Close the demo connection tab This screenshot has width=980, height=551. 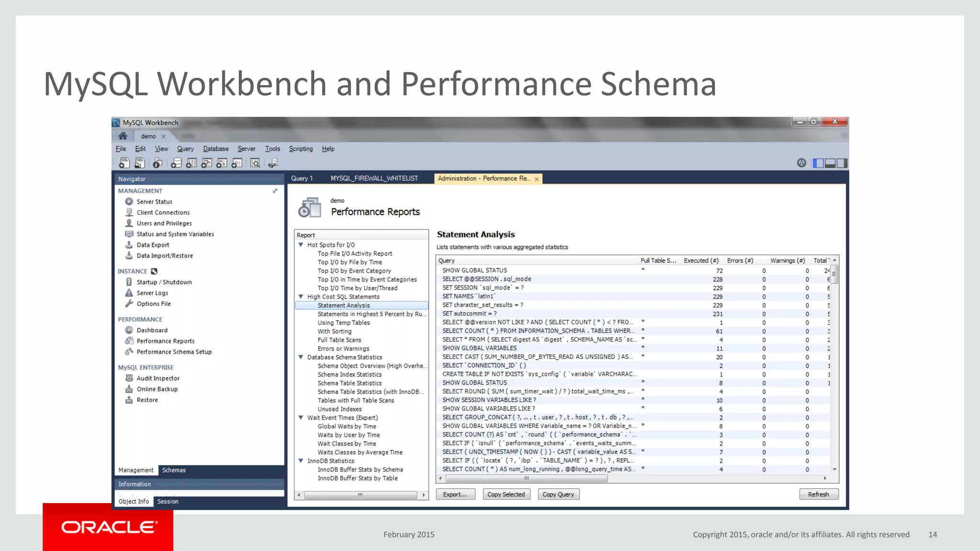tap(163, 136)
